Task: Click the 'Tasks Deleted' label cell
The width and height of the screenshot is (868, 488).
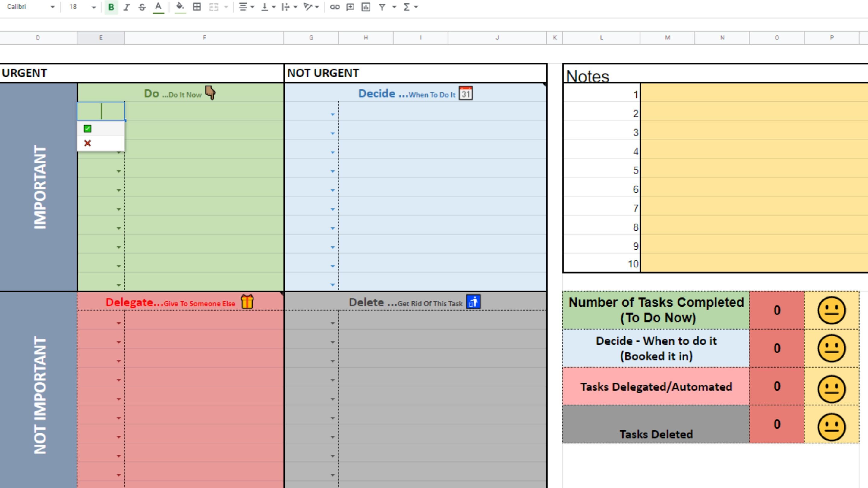Action: (x=656, y=424)
